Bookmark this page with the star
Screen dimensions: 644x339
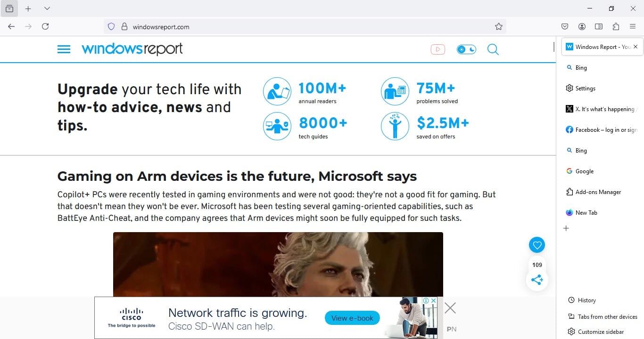tap(499, 27)
